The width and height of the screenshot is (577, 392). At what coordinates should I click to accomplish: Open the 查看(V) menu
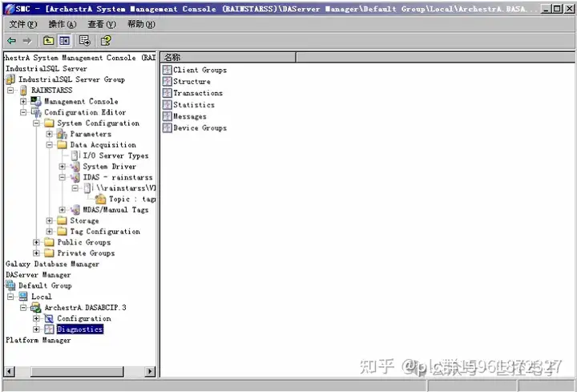pos(102,24)
